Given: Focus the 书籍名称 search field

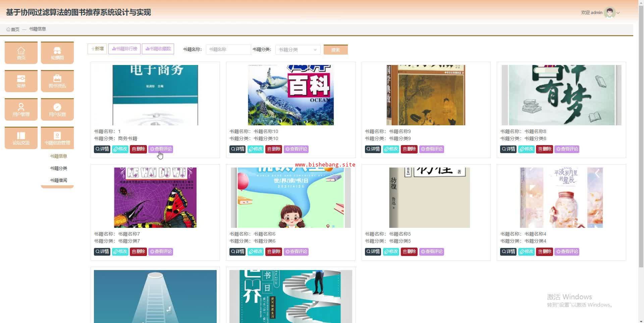Looking at the screenshot, I should pyautogui.click(x=228, y=50).
